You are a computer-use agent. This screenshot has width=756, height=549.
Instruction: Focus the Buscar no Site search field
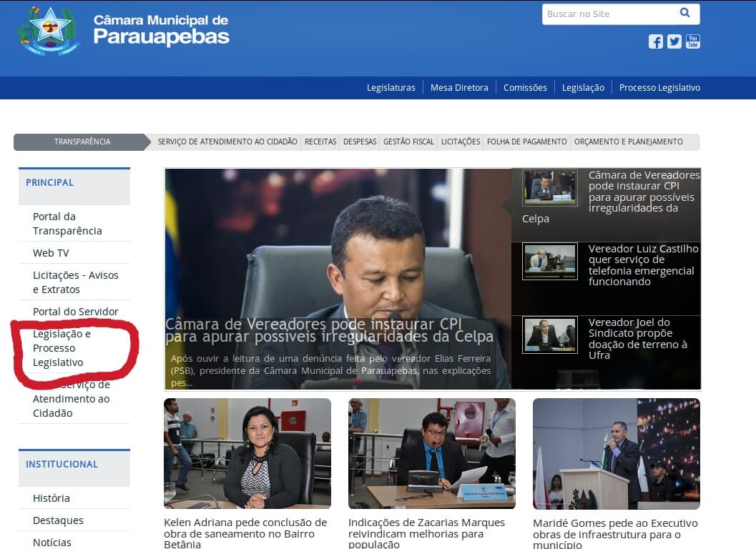(610, 14)
